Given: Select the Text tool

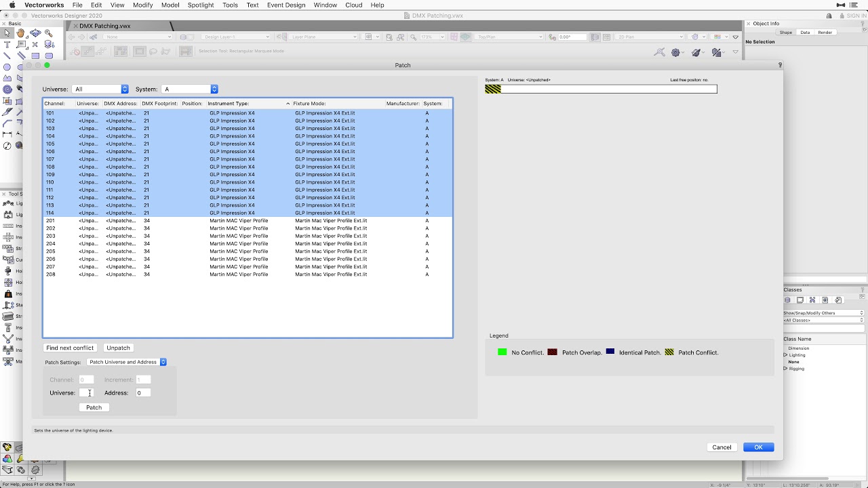Looking at the screenshot, I should (x=7, y=44).
